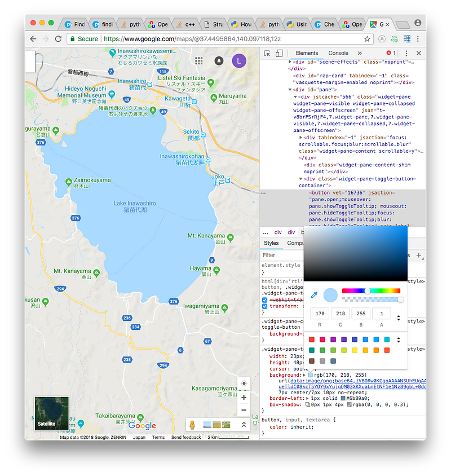The height and width of the screenshot is (476, 451).
Task: Click the G value field showing 218
Action: (x=340, y=314)
